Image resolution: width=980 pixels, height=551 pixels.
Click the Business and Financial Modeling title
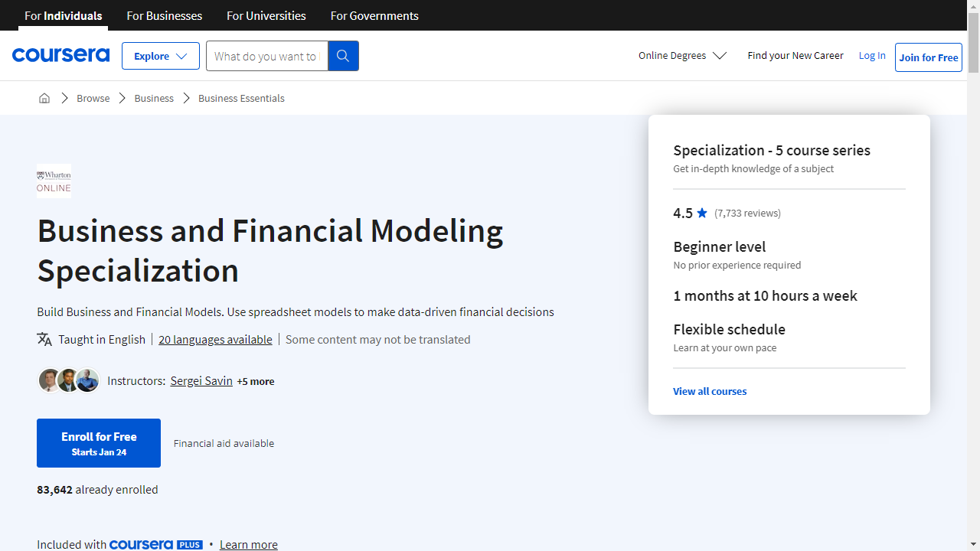click(270, 250)
